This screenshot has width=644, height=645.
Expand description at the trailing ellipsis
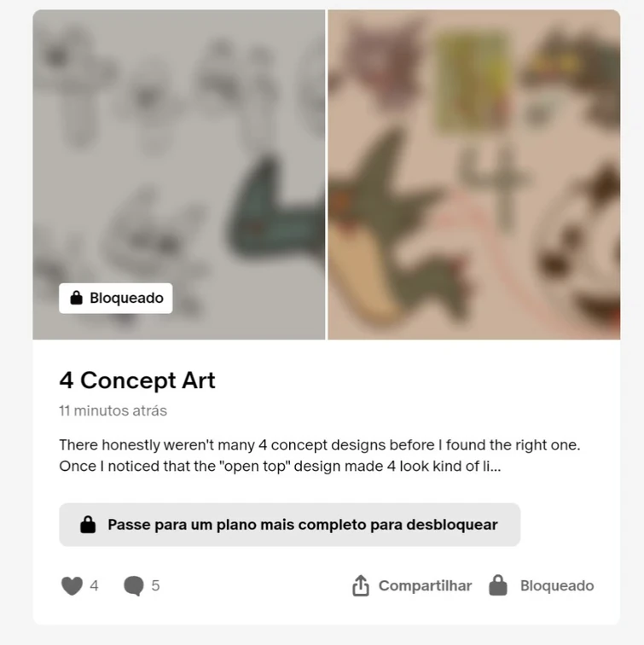496,467
